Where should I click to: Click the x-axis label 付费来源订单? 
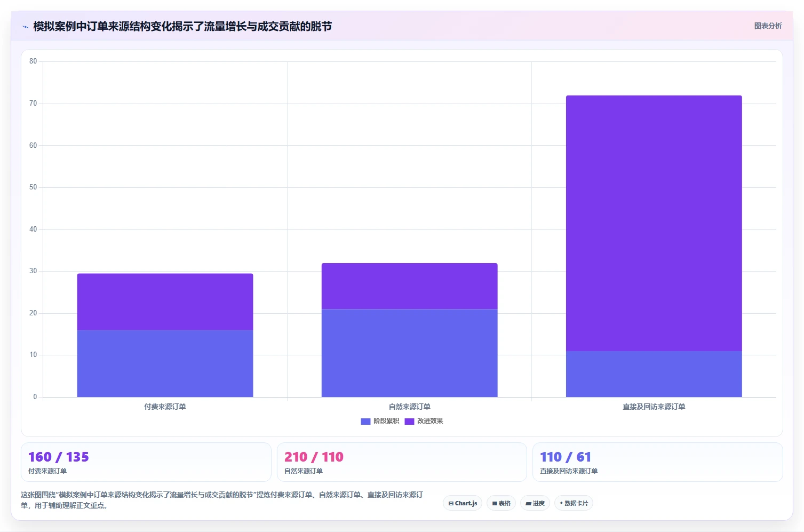click(x=165, y=407)
